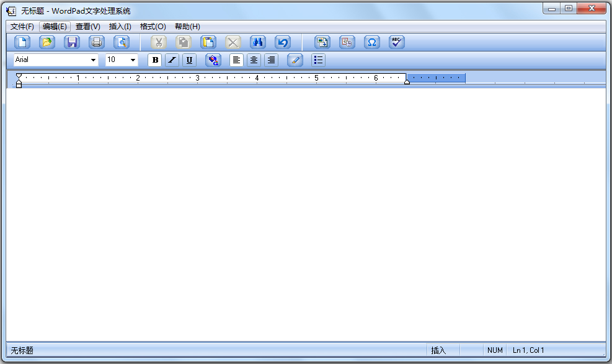
Task: Click the right margin marker on the ruler
Action: point(407,81)
